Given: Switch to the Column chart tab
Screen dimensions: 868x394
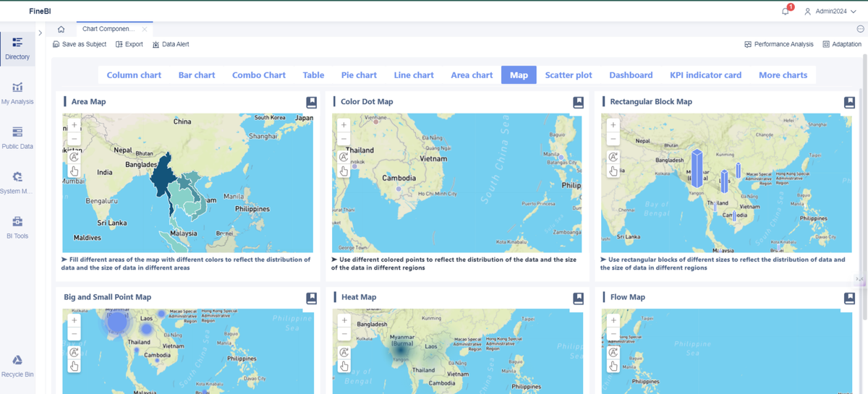Looking at the screenshot, I should coord(134,75).
